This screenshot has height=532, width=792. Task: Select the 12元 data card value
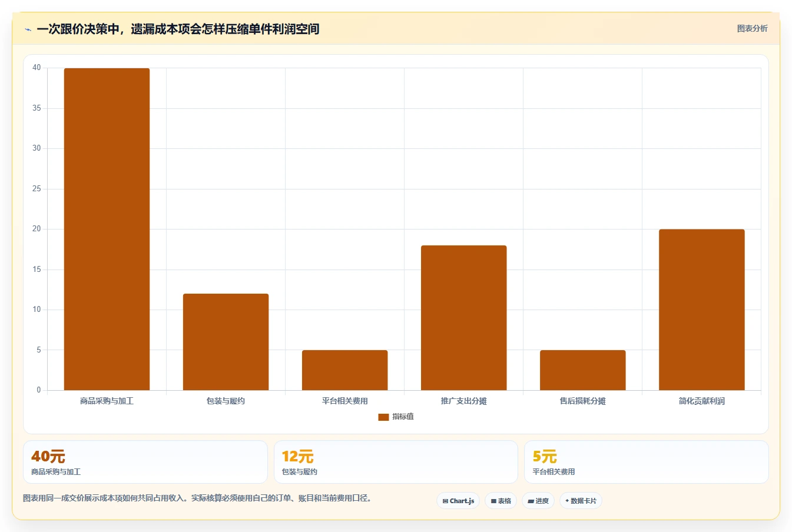pos(297,457)
